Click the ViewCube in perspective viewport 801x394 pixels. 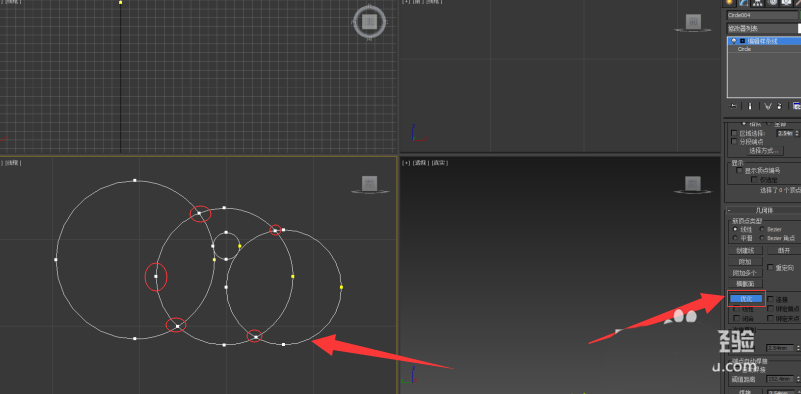pyautogui.click(x=692, y=183)
